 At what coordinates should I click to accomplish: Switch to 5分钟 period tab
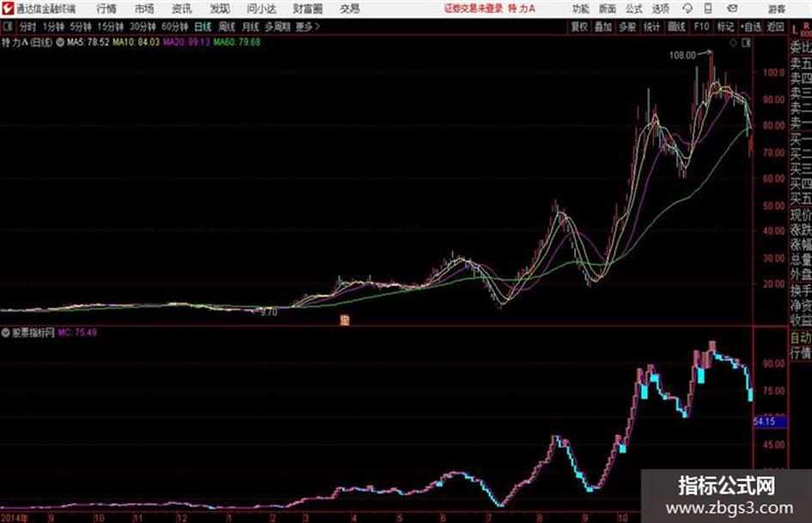(x=81, y=27)
